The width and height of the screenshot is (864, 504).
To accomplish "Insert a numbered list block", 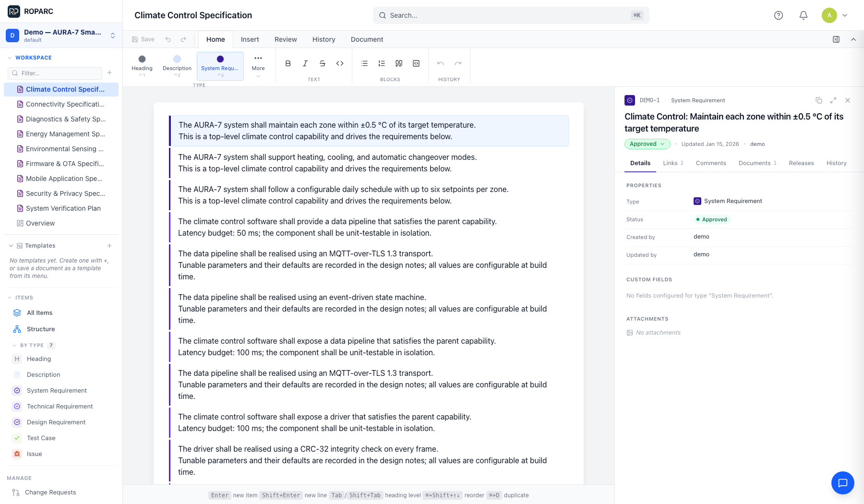I will tap(382, 63).
